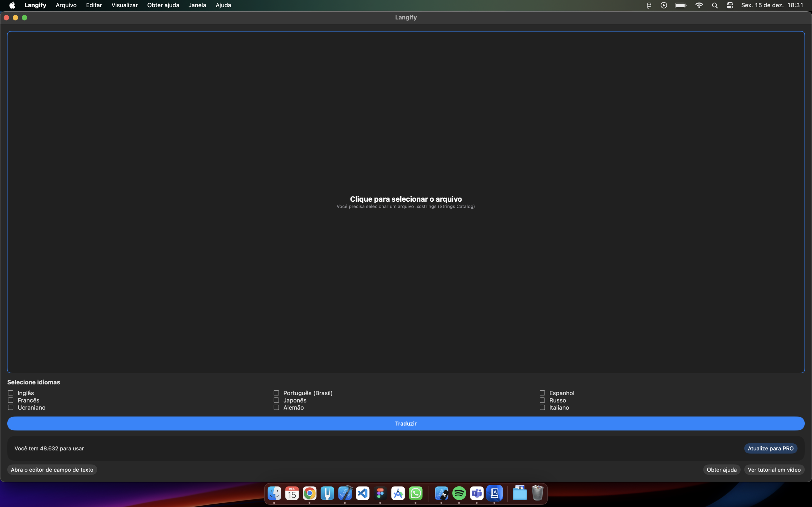Click the Spotlight search icon in menu bar
This screenshot has height=507, width=812.
point(715,5)
